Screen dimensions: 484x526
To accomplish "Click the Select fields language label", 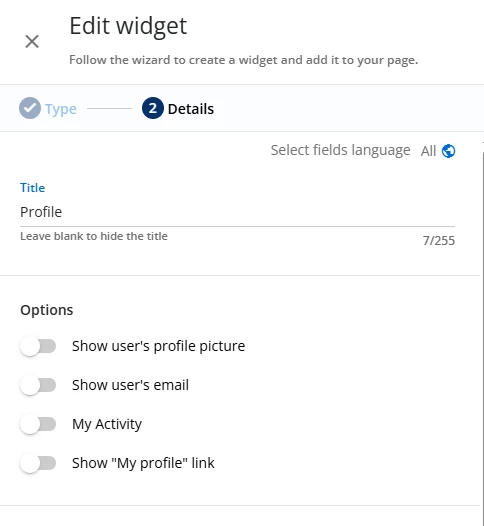I will pyautogui.click(x=340, y=150).
